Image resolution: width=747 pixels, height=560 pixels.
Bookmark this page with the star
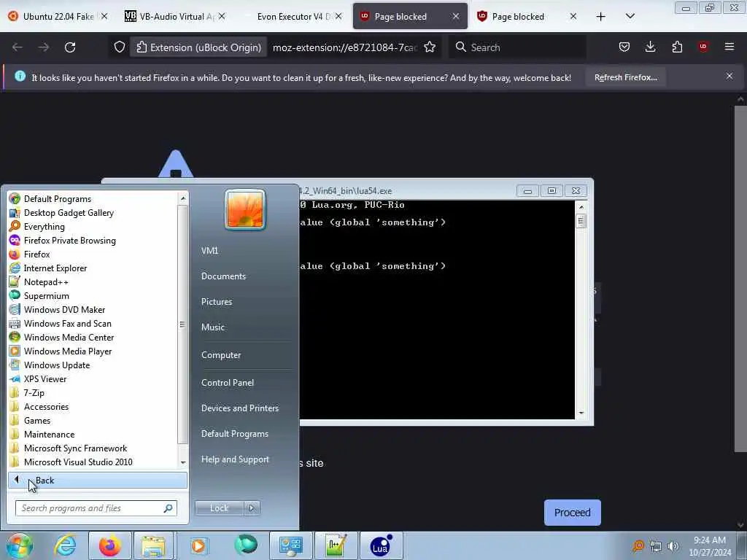click(430, 47)
